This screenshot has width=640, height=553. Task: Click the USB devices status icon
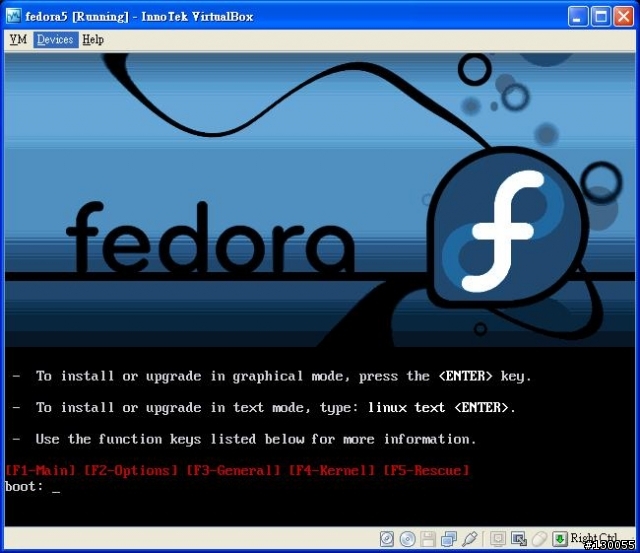point(470,539)
